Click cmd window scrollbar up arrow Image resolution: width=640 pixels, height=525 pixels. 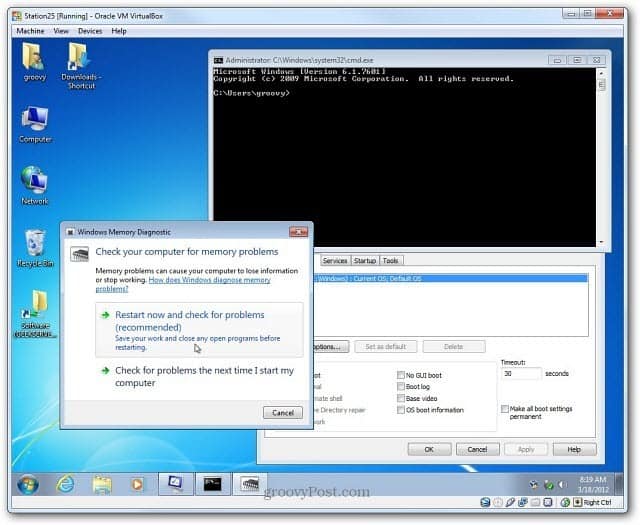click(601, 73)
